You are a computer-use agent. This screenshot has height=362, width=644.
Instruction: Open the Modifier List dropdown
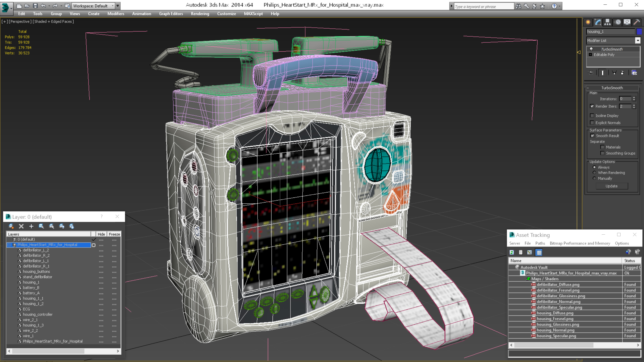coord(638,40)
